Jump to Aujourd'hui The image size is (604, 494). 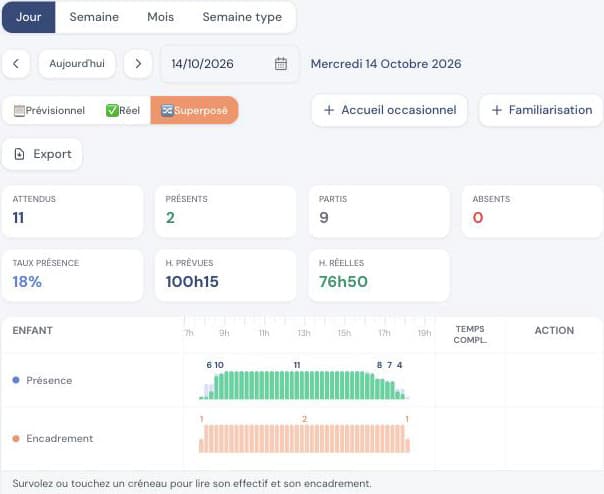point(77,64)
